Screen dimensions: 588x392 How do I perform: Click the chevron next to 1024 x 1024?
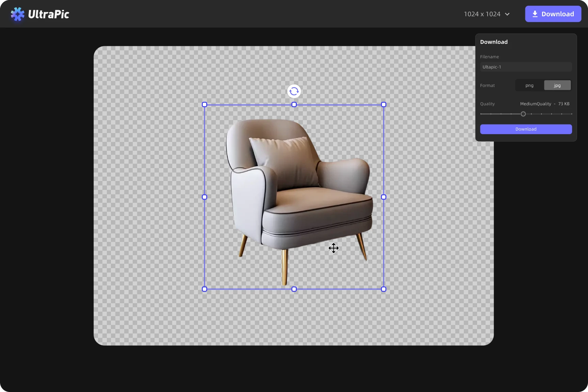point(507,14)
